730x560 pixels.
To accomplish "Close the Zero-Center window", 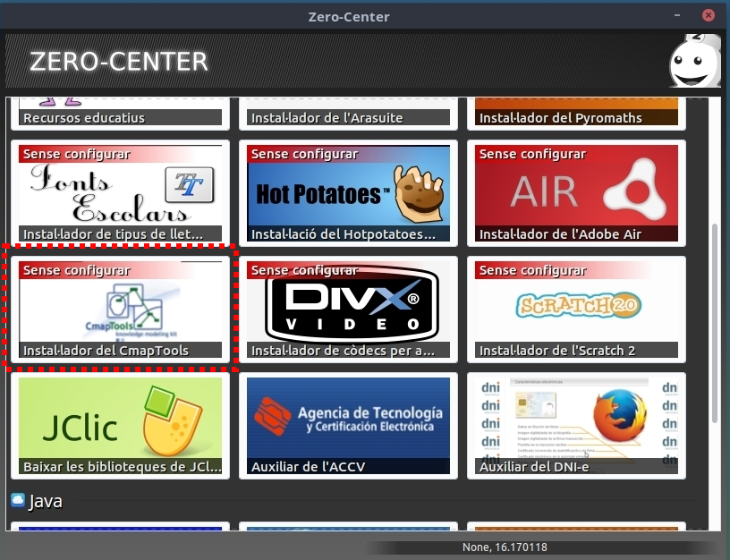I will 709,16.
